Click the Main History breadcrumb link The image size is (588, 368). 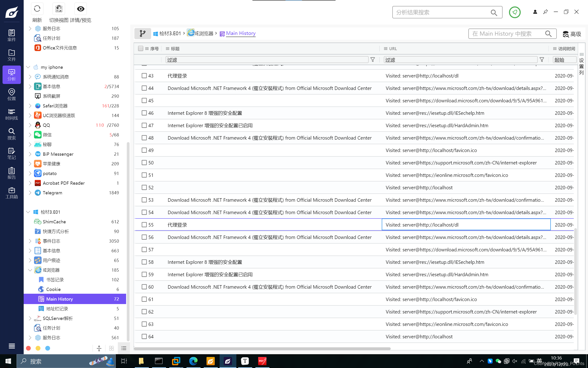(240, 33)
